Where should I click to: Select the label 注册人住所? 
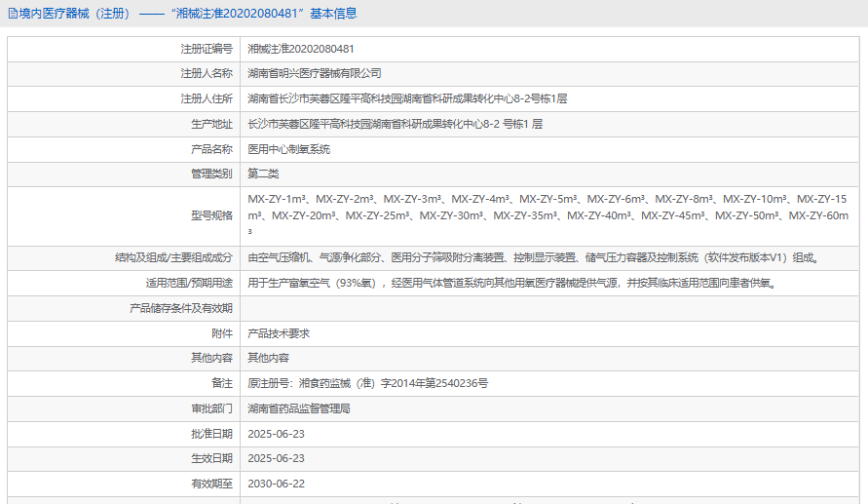point(207,98)
